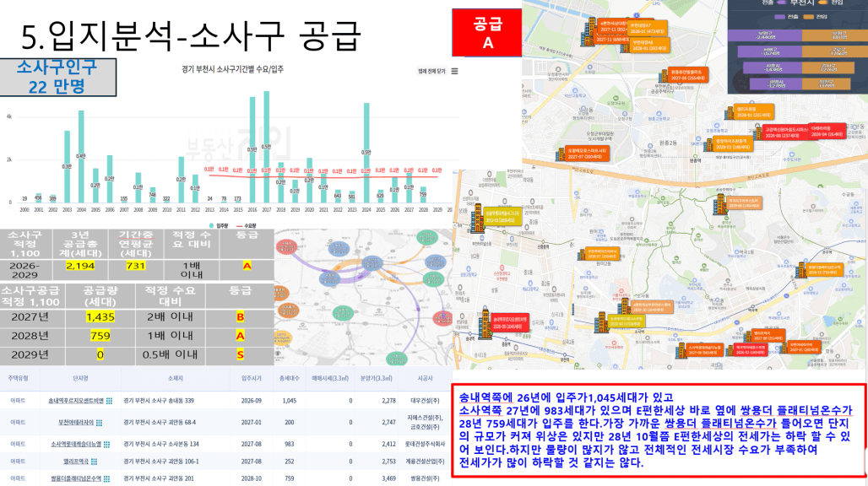
Task: Click the 단지명 column header
Action: [81, 378]
